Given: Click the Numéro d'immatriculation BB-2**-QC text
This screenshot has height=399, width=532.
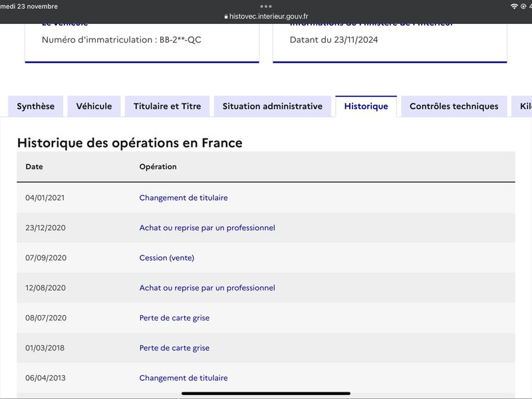Looking at the screenshot, I should pos(122,40).
